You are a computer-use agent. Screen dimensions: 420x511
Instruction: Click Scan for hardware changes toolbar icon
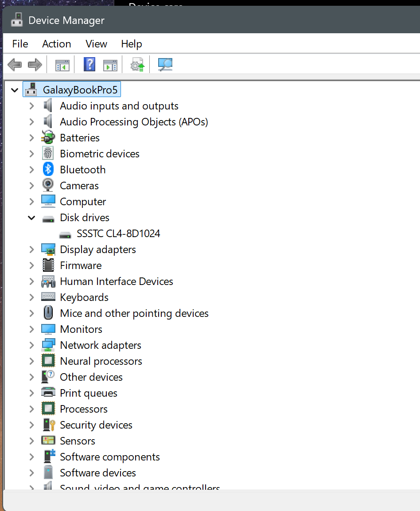pyautogui.click(x=165, y=65)
